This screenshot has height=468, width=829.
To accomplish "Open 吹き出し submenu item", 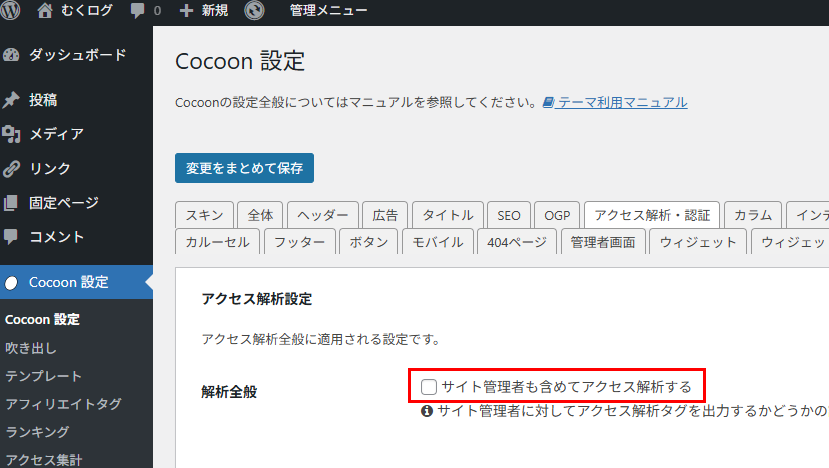I will click(x=31, y=348).
